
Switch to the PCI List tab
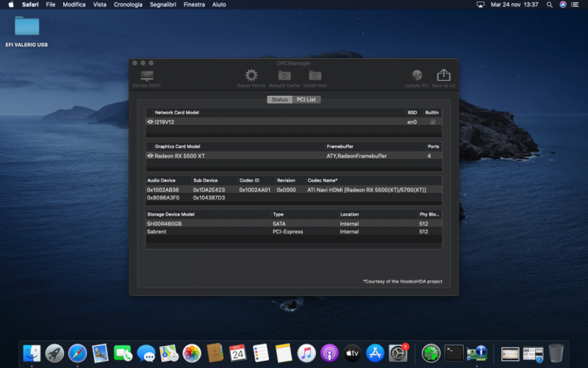(x=306, y=99)
